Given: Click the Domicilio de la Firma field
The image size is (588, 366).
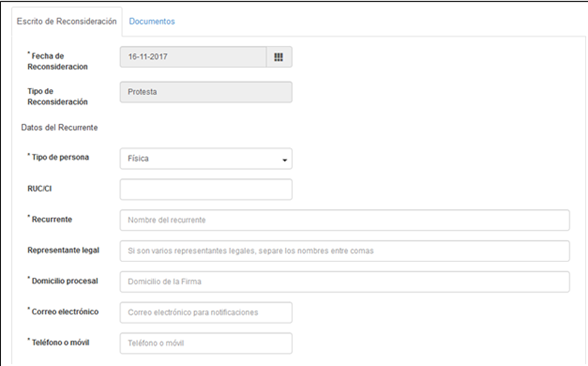Looking at the screenshot, I should [x=345, y=281].
